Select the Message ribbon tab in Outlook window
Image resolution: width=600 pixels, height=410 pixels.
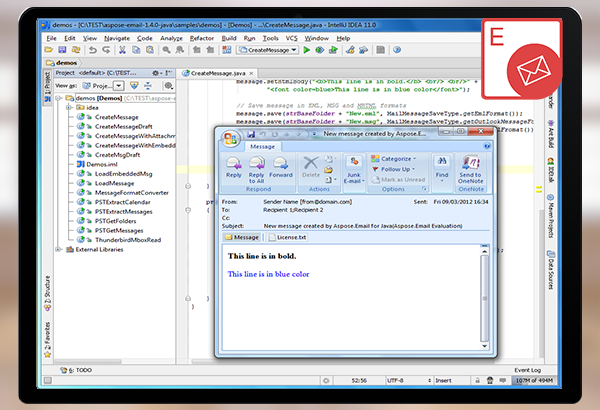click(262, 147)
